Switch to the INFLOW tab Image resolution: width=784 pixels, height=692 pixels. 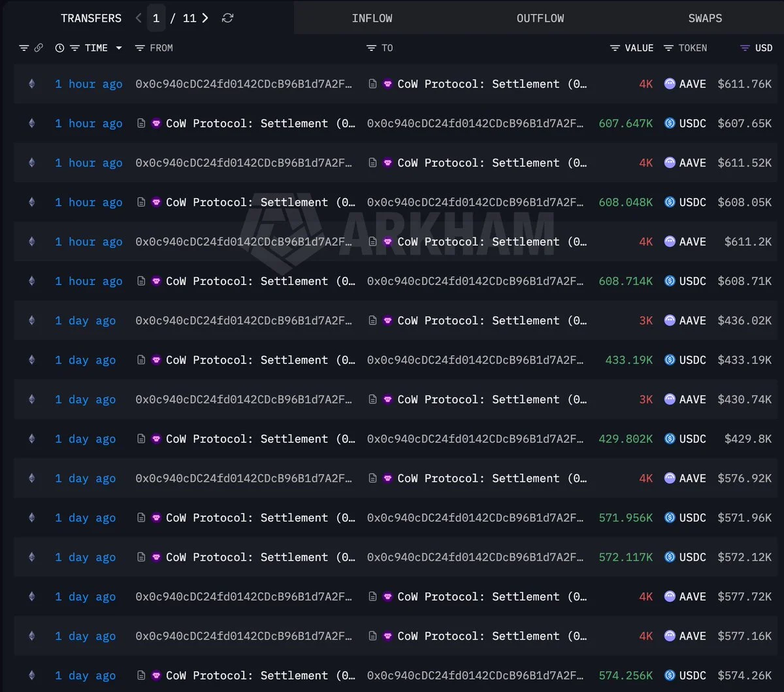click(372, 18)
